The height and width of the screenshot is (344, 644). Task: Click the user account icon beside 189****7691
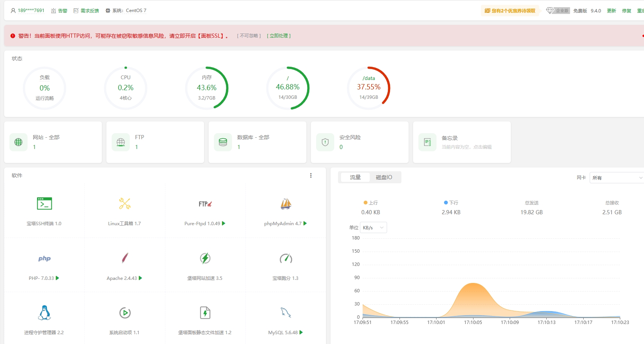[13, 11]
